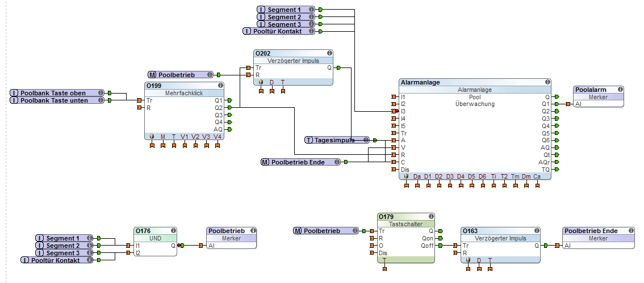This screenshot has width=644, height=283.
Task: Click info icon on O202 block header
Action: pyautogui.click(x=329, y=53)
